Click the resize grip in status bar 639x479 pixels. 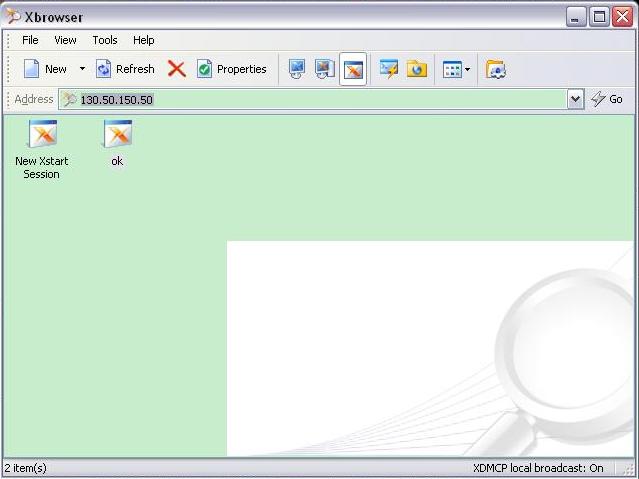point(630,470)
